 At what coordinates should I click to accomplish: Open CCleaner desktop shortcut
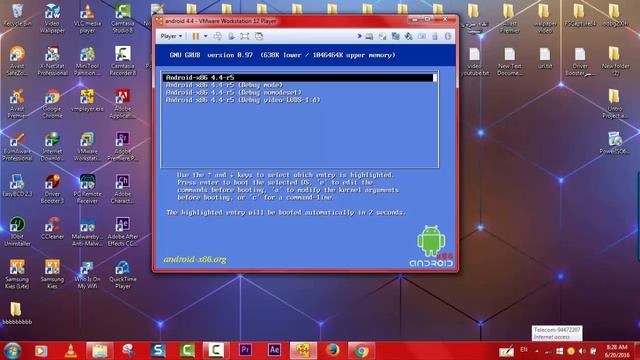(52, 228)
